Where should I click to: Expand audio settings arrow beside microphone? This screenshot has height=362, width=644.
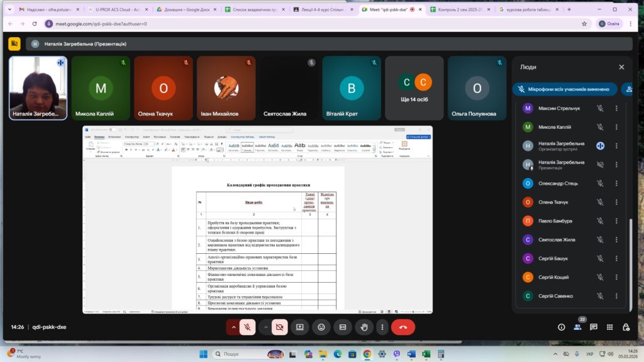coord(233,327)
